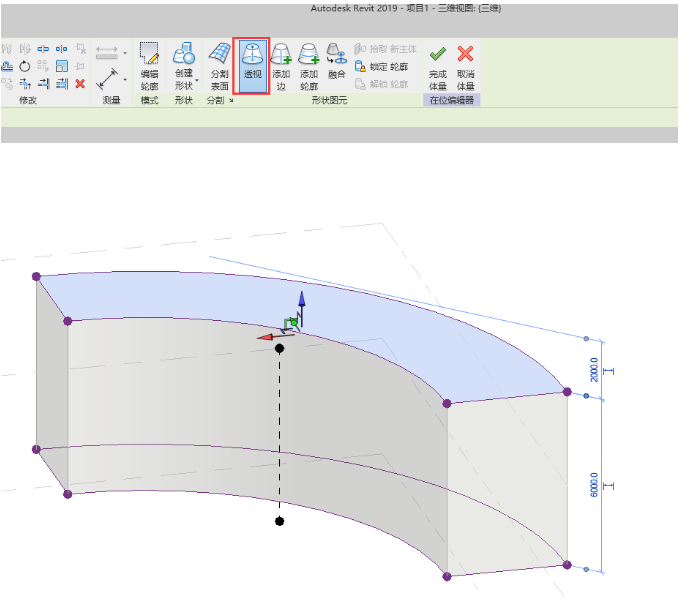Screen dimensions: 689x600
Task: Select the Scale tool icon
Action: click(x=62, y=67)
